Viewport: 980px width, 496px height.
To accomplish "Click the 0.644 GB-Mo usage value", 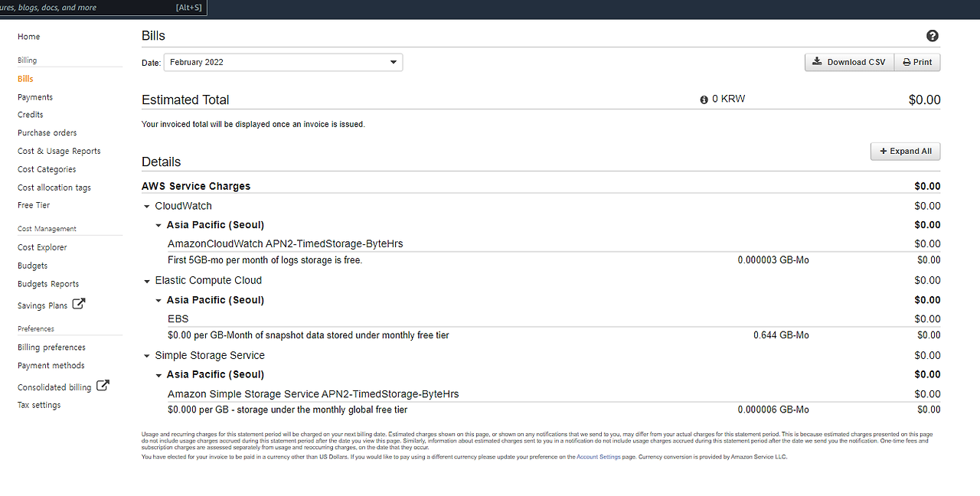I will pos(781,335).
